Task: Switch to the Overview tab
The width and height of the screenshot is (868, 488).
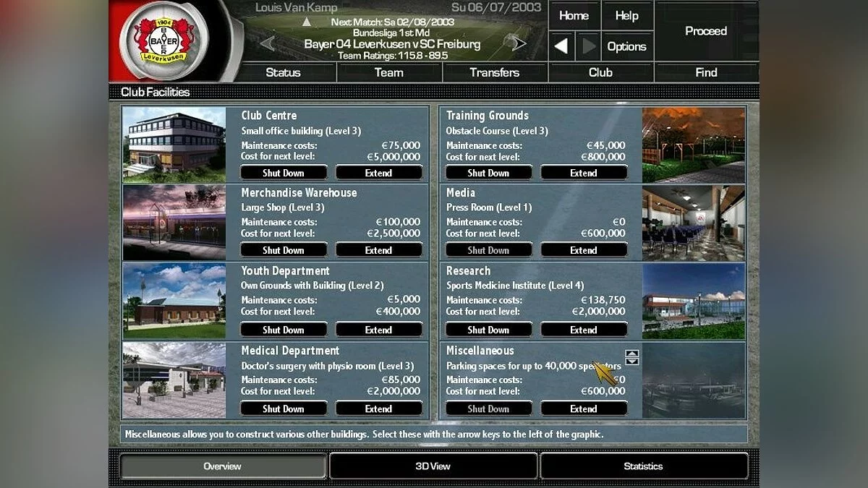Action: [x=223, y=466]
